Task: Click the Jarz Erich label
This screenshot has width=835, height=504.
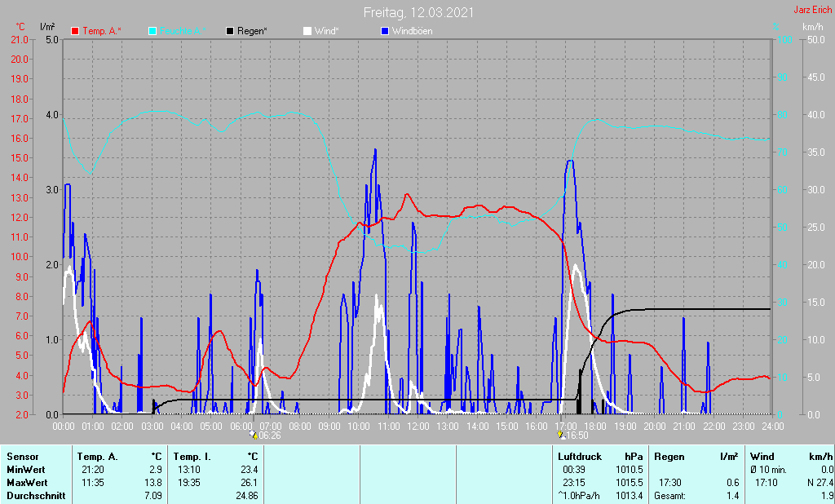Action: coord(813,10)
